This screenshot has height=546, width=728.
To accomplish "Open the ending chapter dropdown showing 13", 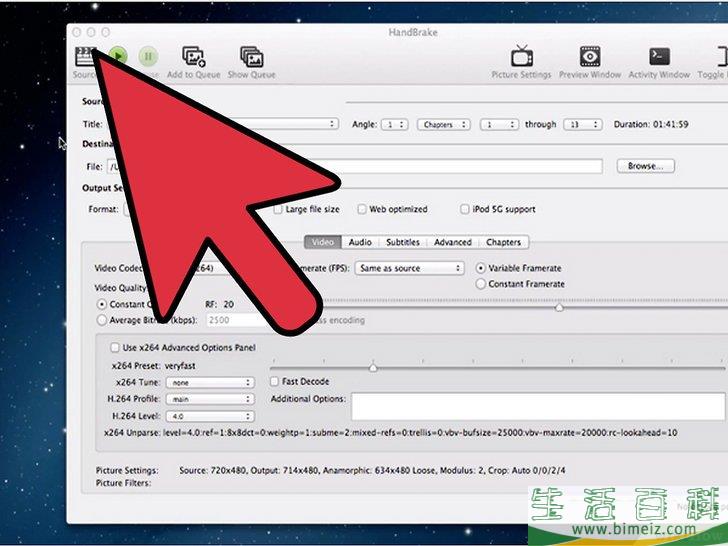I will pos(583,124).
